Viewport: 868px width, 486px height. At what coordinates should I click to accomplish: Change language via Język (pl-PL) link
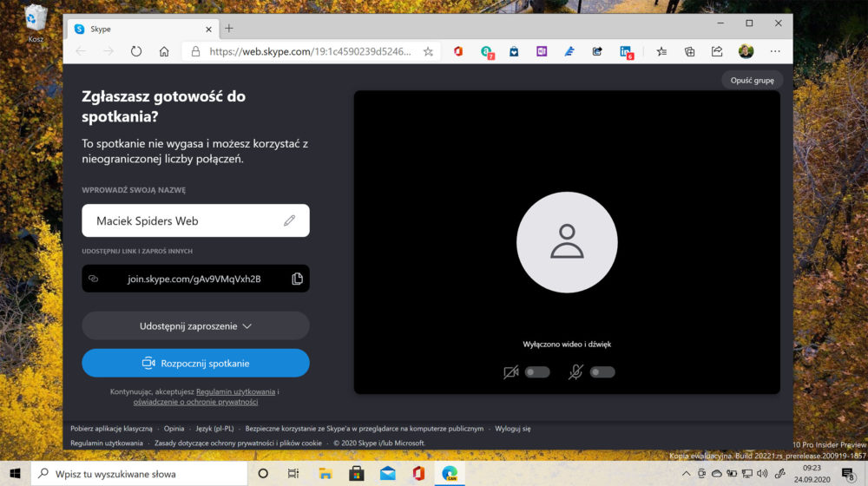point(214,429)
